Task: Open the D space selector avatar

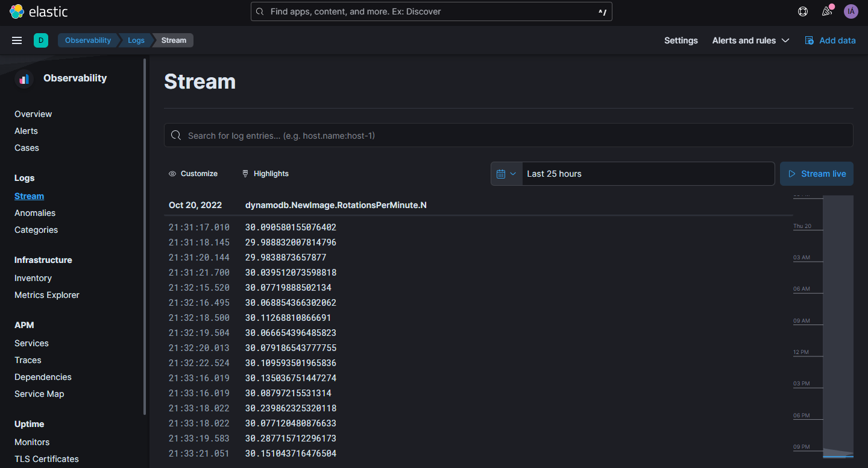Action: [41, 40]
